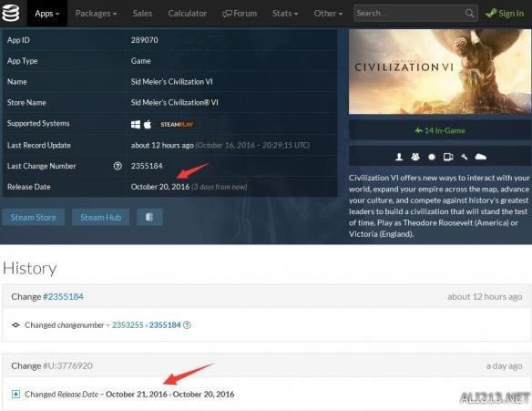Viewport: 532px width, 411px height.
Task: Select the Store Name value text
Action: click(175, 102)
